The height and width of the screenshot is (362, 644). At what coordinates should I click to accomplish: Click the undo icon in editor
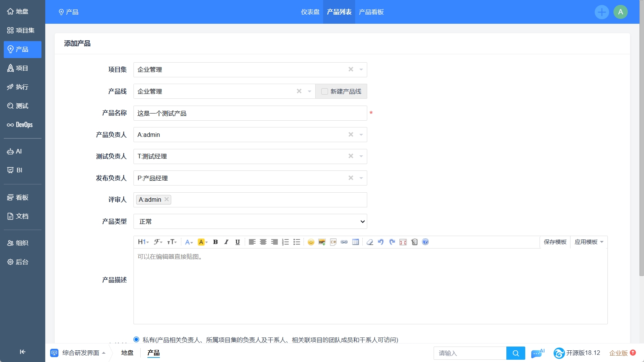381,242
